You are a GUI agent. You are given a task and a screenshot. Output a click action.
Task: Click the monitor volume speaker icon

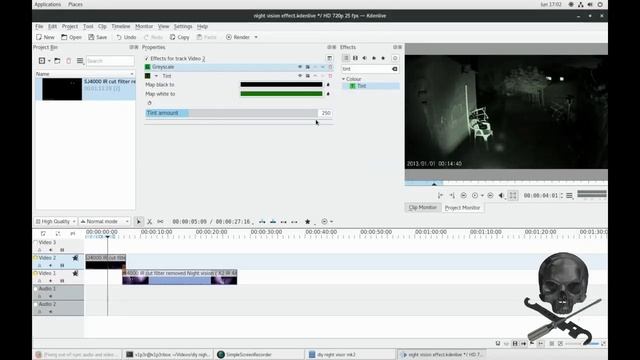tap(502, 196)
